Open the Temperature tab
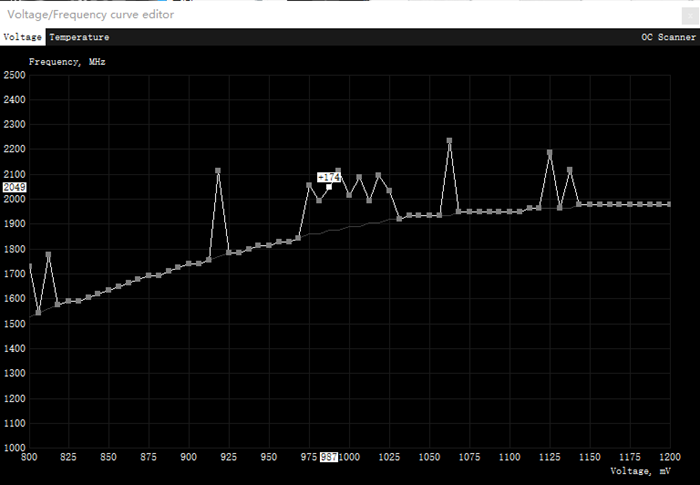Image resolution: width=700 pixels, height=485 pixels. [79, 37]
